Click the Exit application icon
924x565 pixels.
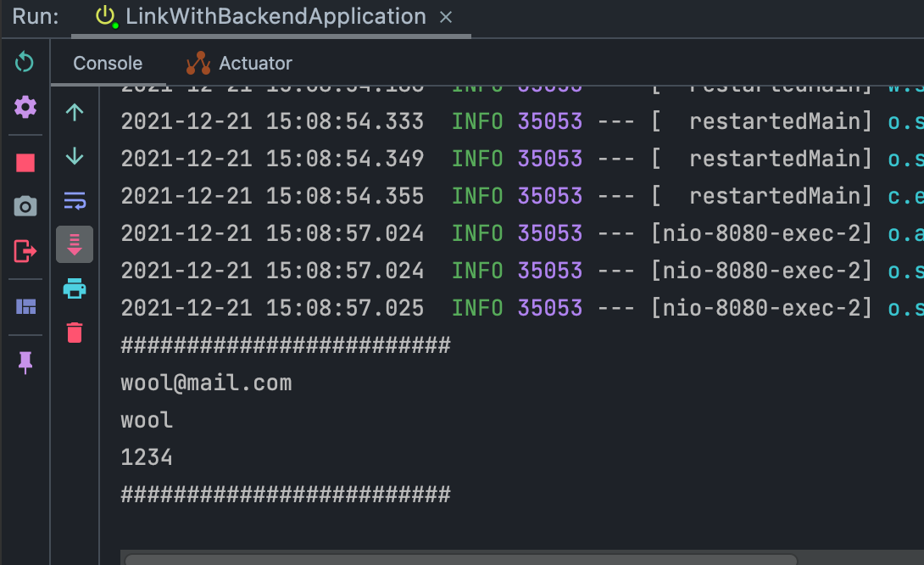[x=25, y=250]
